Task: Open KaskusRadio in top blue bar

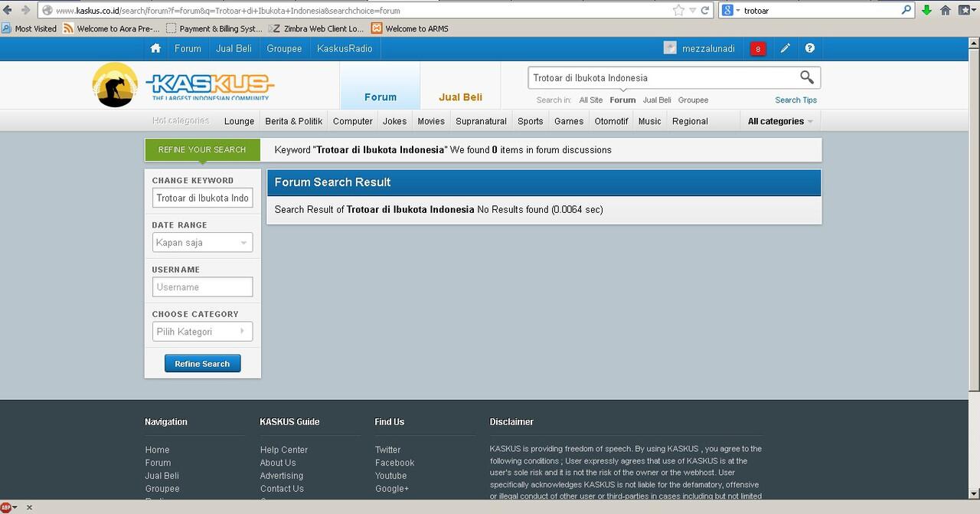Action: pos(345,48)
